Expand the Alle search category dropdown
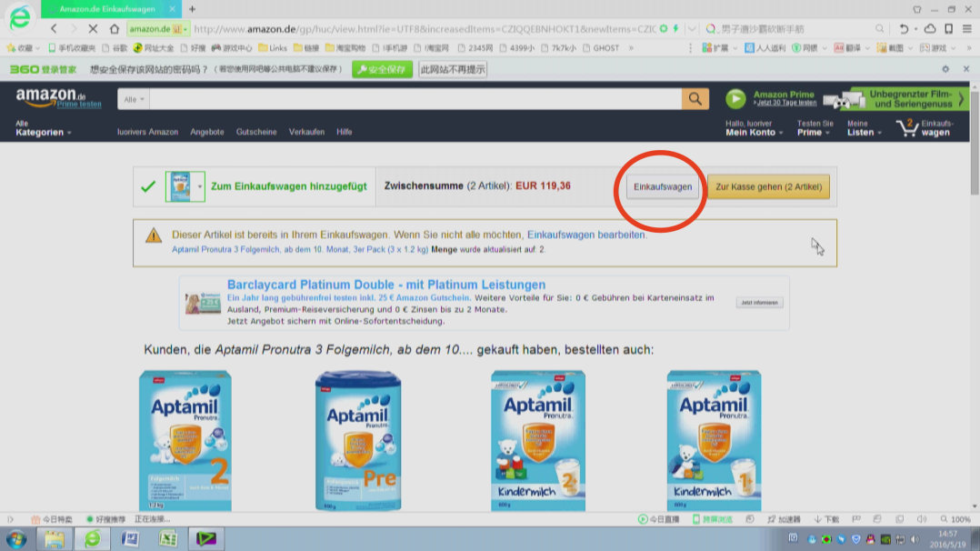Image resolution: width=980 pixels, height=551 pixels. point(134,99)
